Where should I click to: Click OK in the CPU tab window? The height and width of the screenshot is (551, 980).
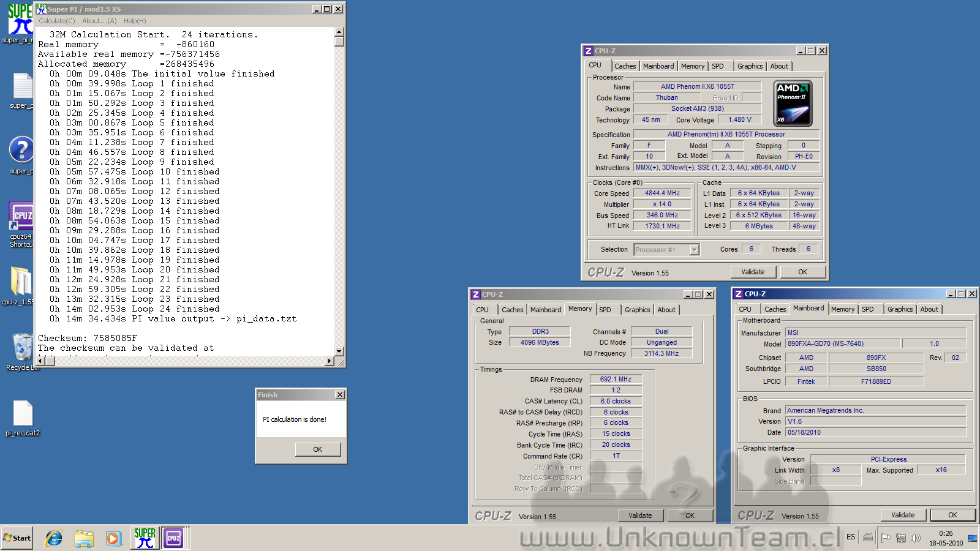point(802,272)
